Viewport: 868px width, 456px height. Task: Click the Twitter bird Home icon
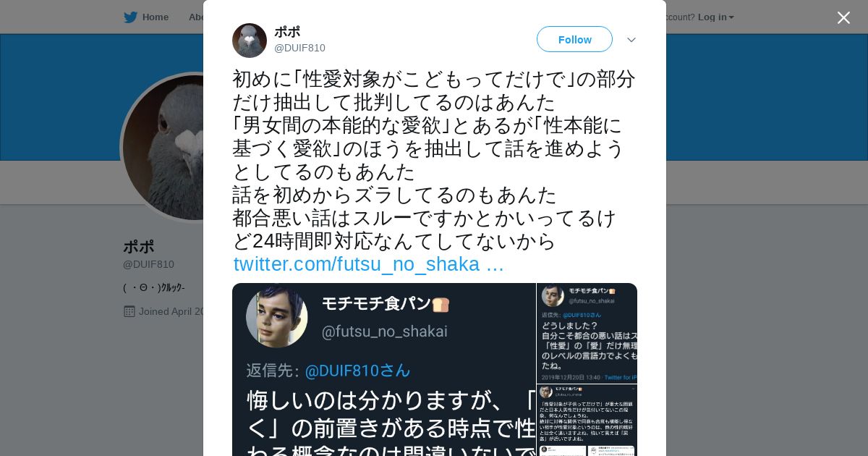click(x=130, y=17)
